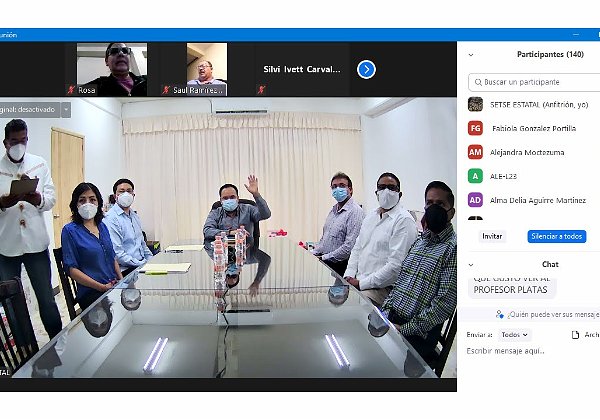Select SETSE ESTATAL (Anfitrión, yo) name
600x420 pixels.
539,105
